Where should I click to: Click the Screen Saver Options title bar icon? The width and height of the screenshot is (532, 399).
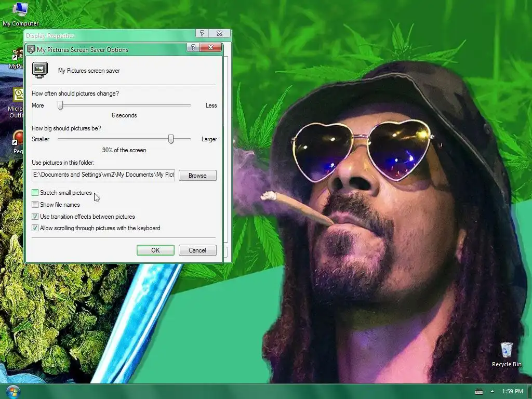tap(31, 49)
